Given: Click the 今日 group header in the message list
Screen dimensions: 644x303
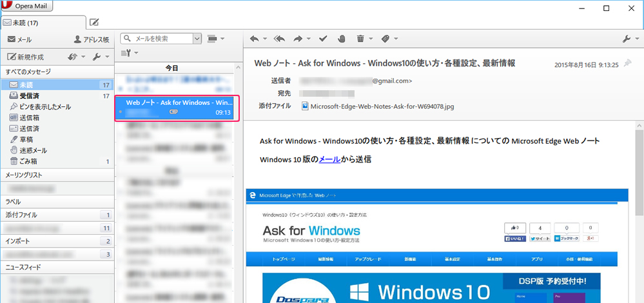Looking at the screenshot, I should (174, 68).
